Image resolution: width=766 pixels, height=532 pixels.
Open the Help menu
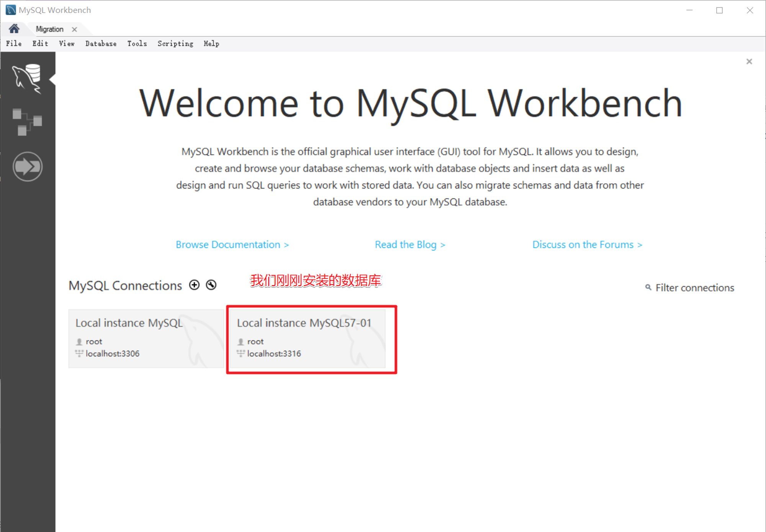coord(211,44)
